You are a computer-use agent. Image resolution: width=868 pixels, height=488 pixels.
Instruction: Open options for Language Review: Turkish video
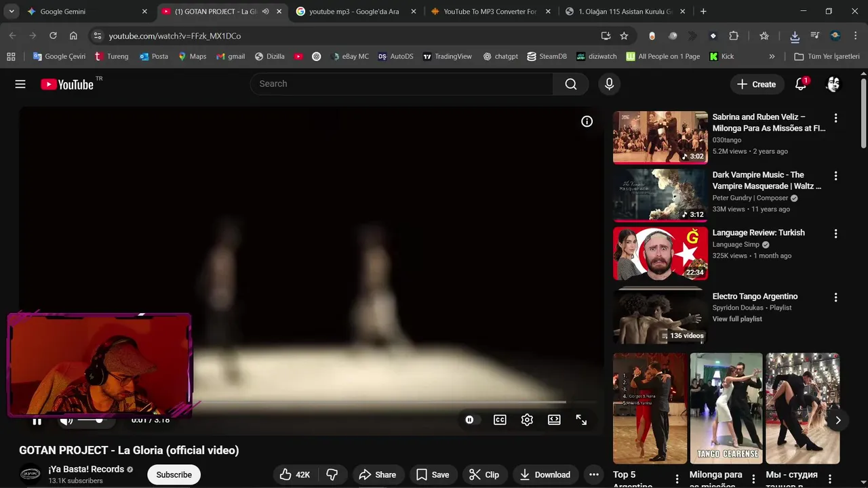click(835, 234)
